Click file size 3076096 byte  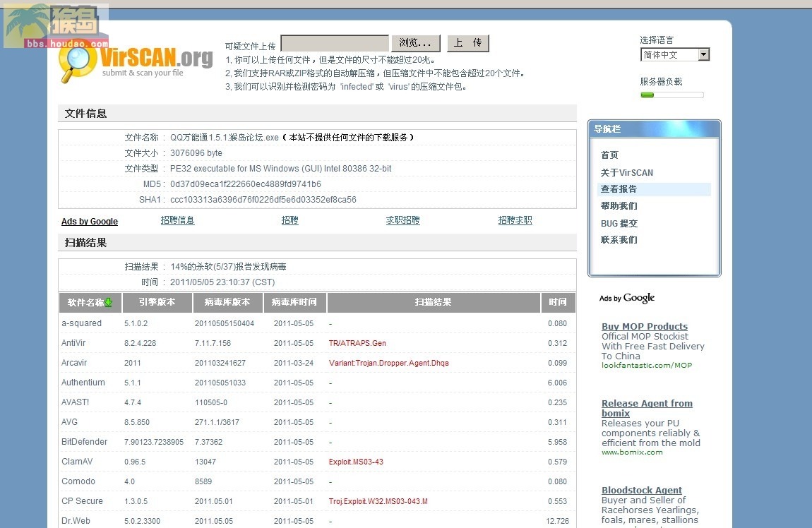coord(196,153)
